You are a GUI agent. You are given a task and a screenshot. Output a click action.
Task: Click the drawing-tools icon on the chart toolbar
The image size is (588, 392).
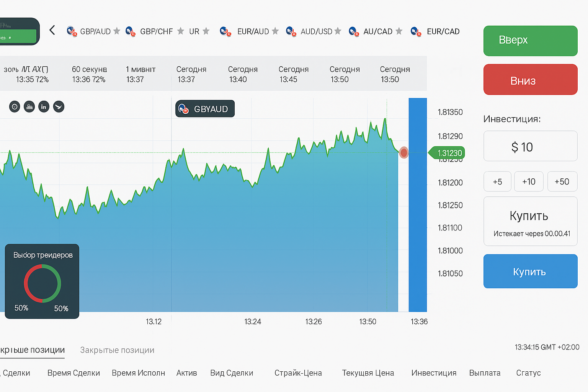pos(59,107)
